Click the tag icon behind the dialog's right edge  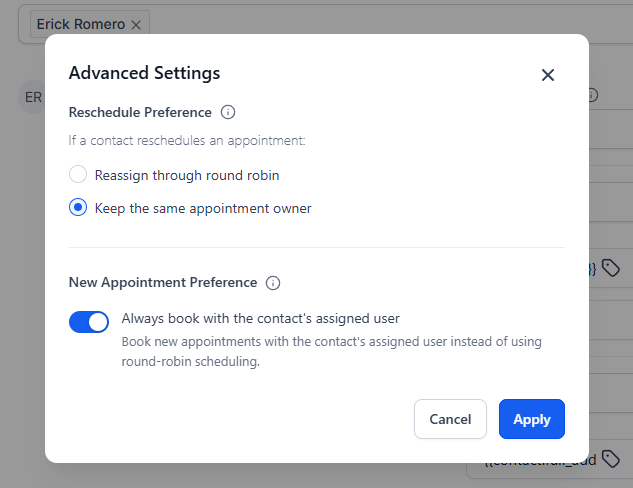(x=610, y=267)
